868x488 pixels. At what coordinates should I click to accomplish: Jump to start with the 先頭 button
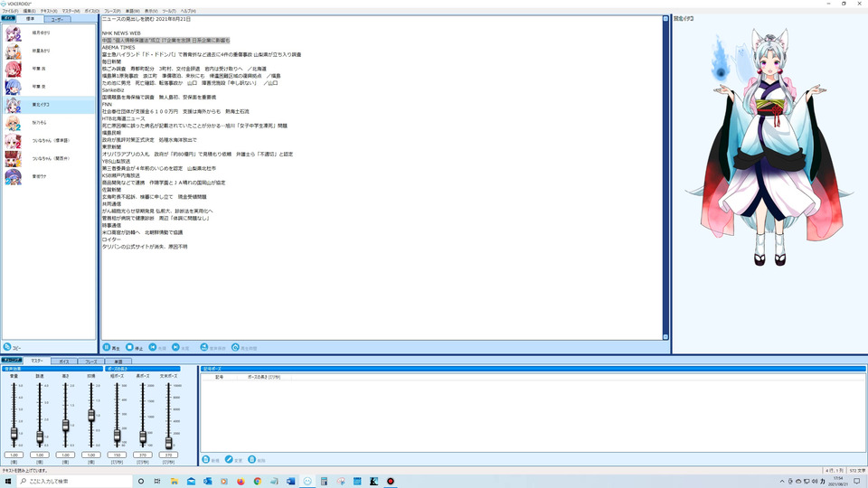tap(157, 347)
